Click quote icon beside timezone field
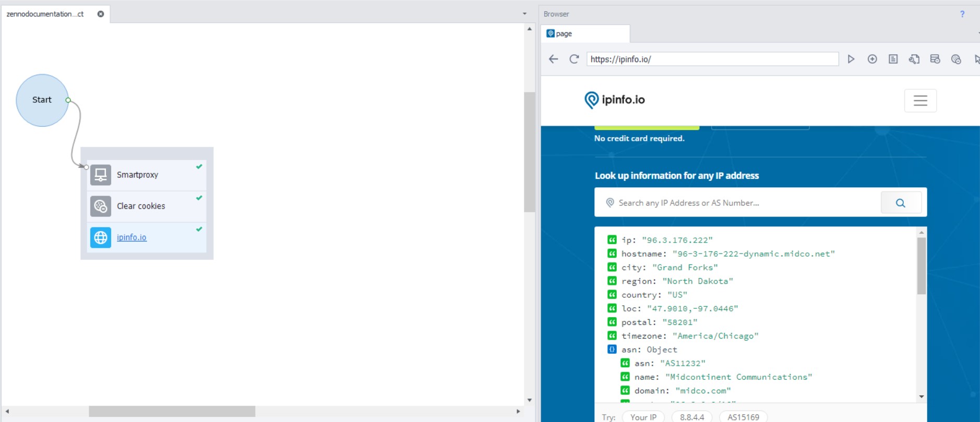The height and width of the screenshot is (422, 980). [612, 335]
